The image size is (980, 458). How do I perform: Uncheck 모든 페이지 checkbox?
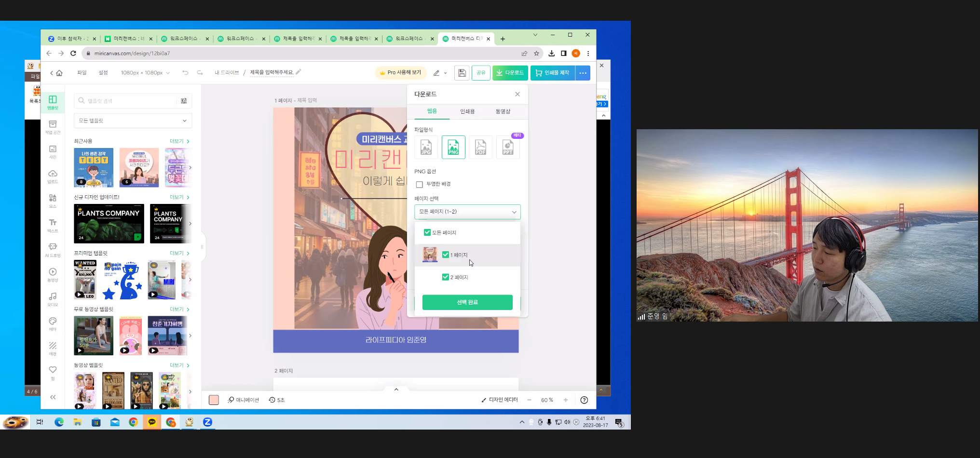pos(427,232)
